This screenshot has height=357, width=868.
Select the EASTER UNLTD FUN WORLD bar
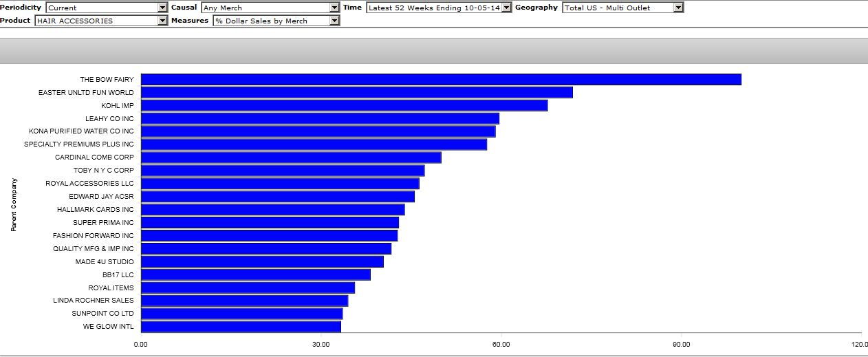click(356, 92)
